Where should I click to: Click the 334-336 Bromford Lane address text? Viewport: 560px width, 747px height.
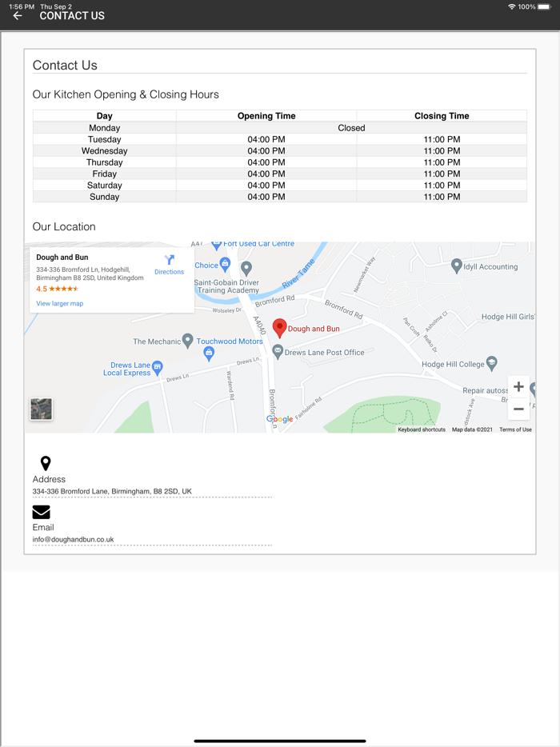click(112, 491)
